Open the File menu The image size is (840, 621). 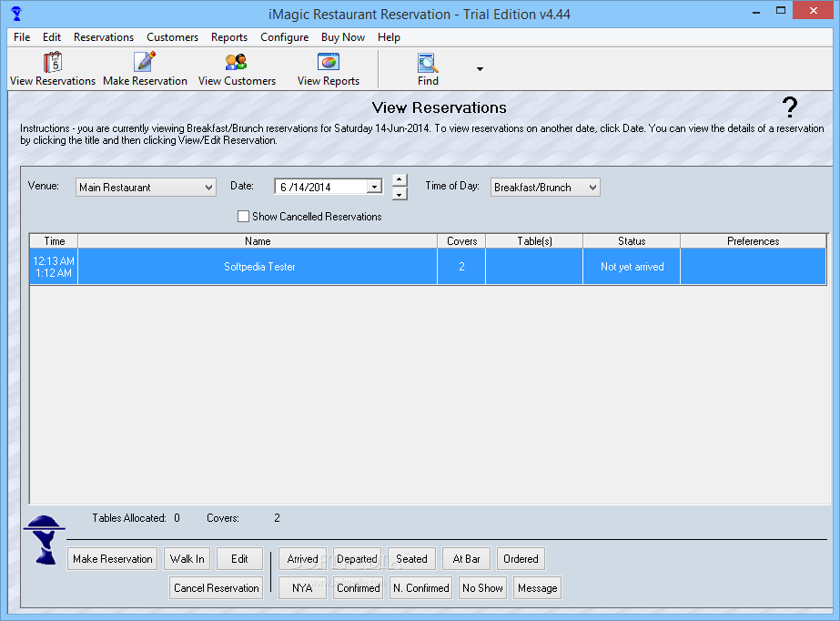(22, 37)
